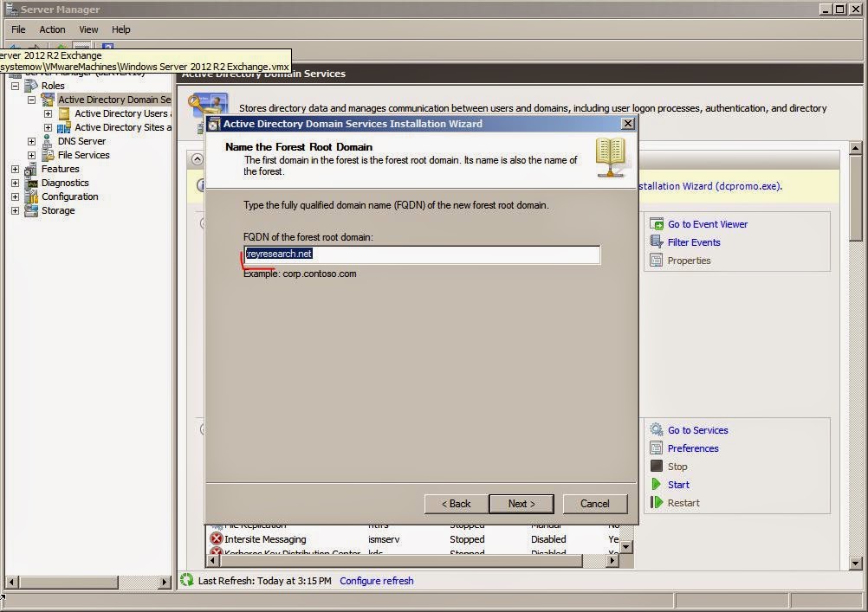
Task: Collapse the summary section chevron
Action: 197,159
